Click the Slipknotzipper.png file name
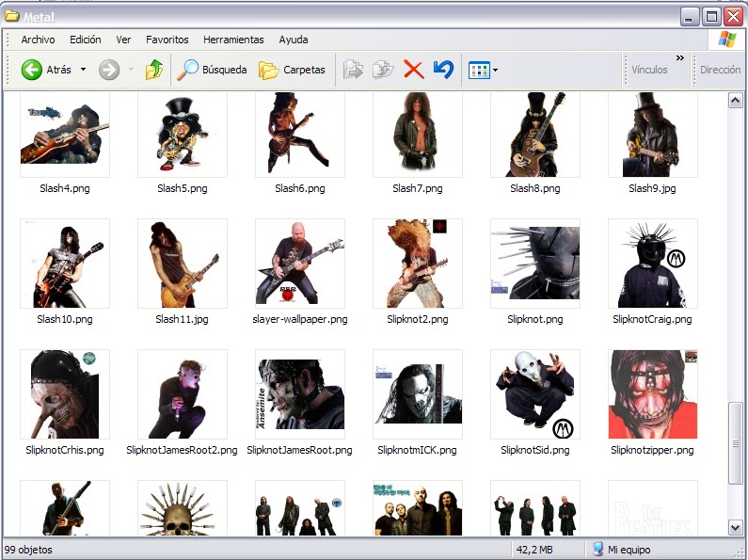This screenshot has width=748, height=560. coord(652,450)
